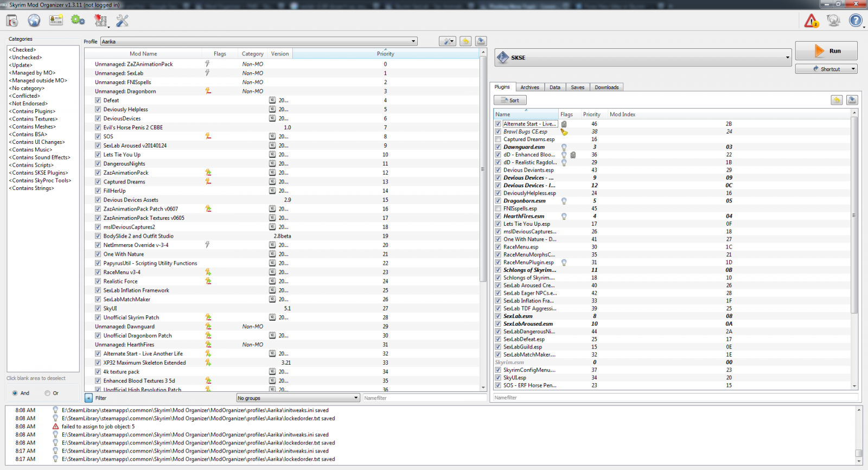Open the Nexus globe icon in toolbar
Viewport: 868px width, 470px height.
pyautogui.click(x=34, y=21)
